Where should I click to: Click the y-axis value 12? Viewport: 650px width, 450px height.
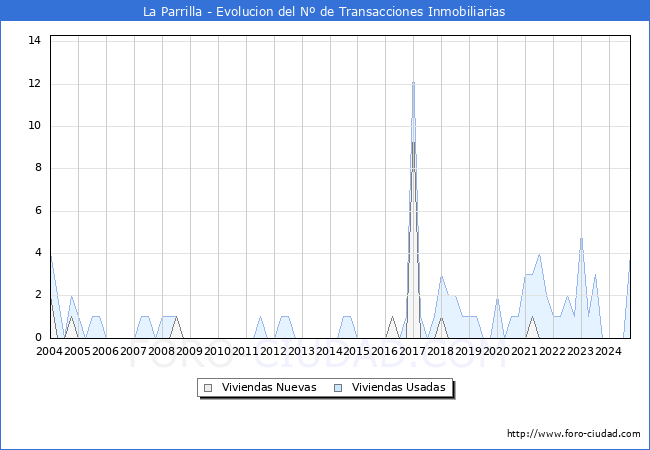point(35,83)
